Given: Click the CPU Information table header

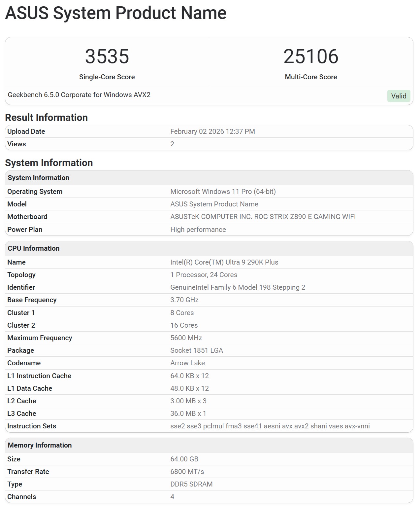Looking at the screenshot, I should coord(34,248).
